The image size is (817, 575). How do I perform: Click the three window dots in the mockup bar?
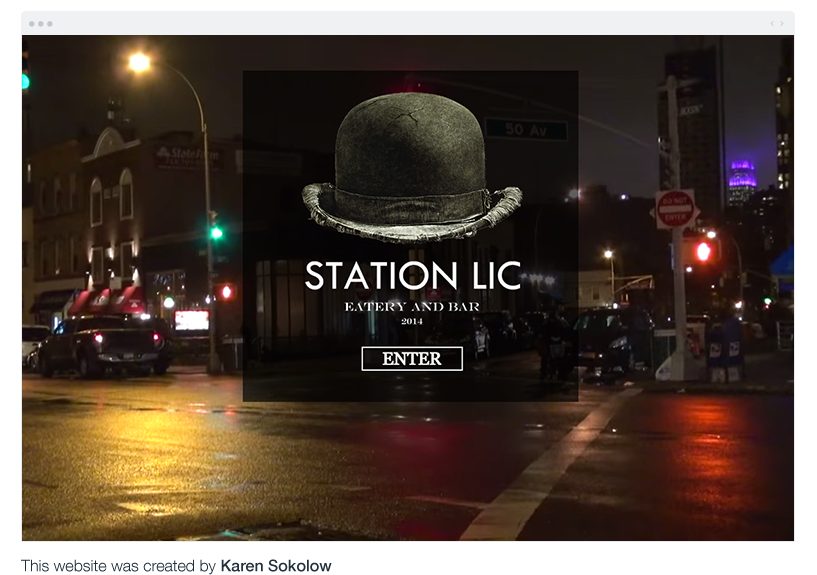[x=41, y=24]
